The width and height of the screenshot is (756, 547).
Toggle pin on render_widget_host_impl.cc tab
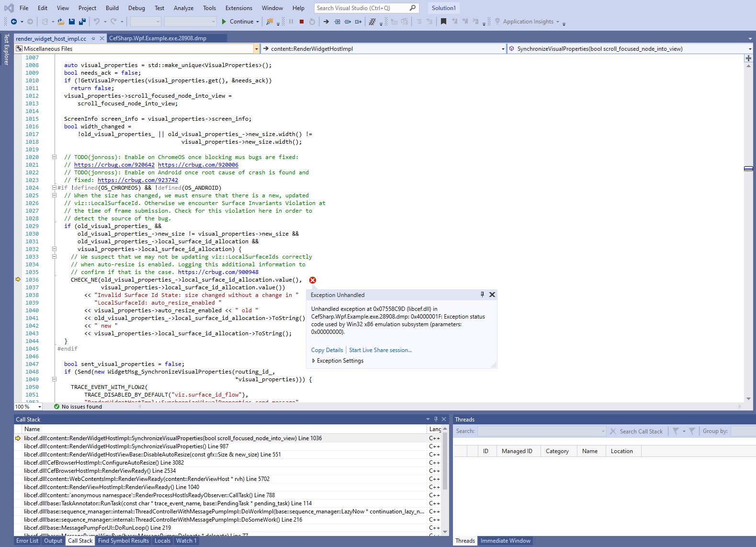point(93,38)
